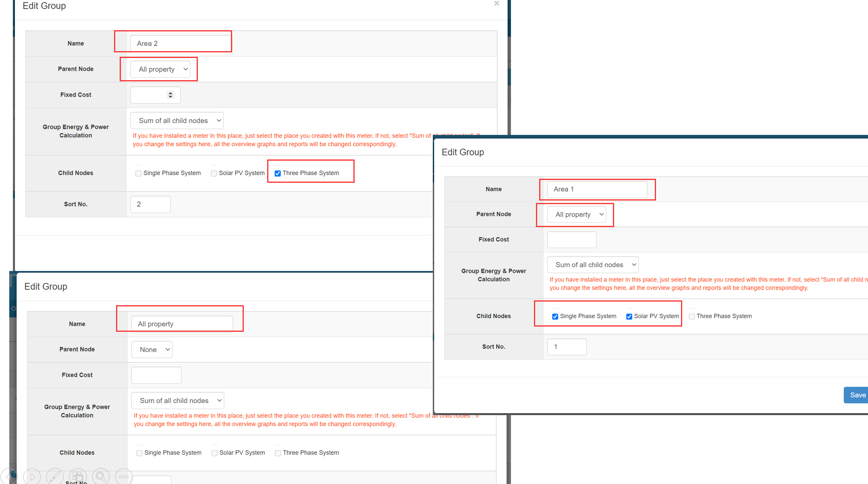Open the None Parent Node dropdown
Viewport: 868px width, 484px height.
152,350
